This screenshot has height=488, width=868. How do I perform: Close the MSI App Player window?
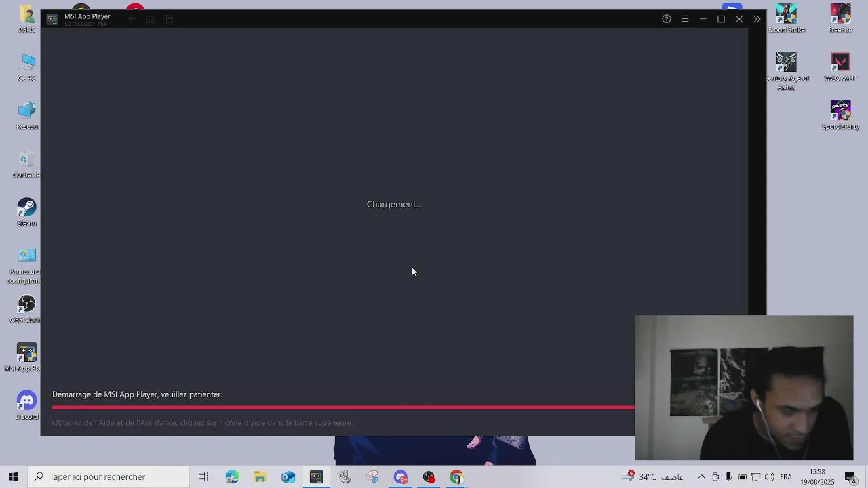point(739,19)
